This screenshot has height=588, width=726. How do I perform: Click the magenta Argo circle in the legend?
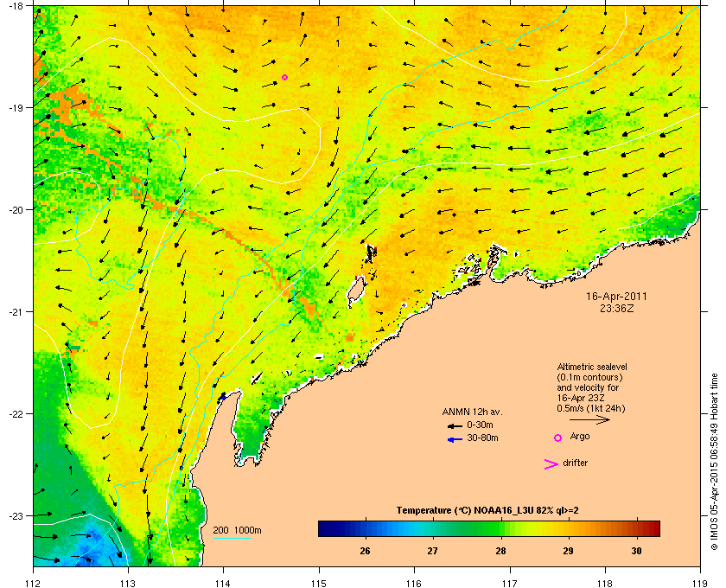tap(558, 438)
